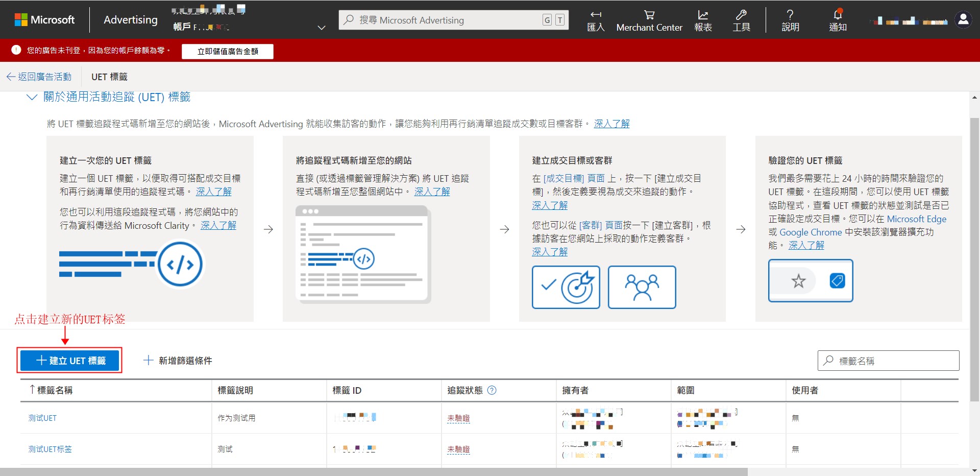
Task: Click the code tag illustration under 建立一次您的 UET 標籤
Action: click(131, 264)
